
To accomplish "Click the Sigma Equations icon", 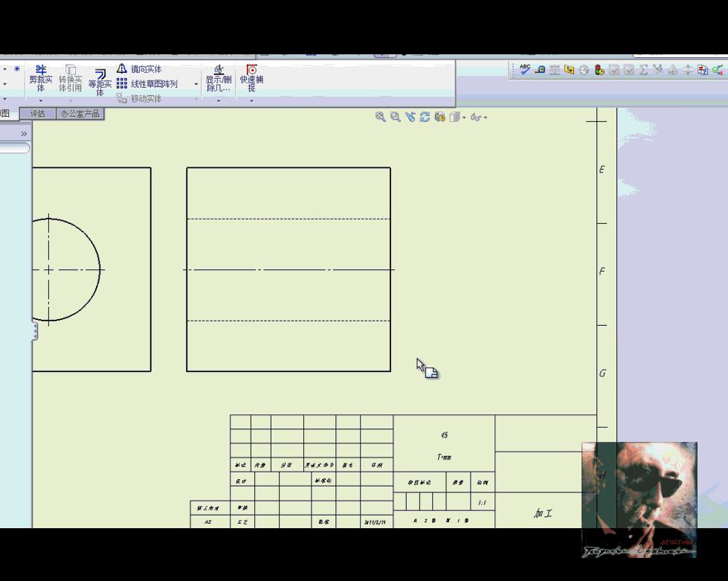I will (x=643, y=70).
